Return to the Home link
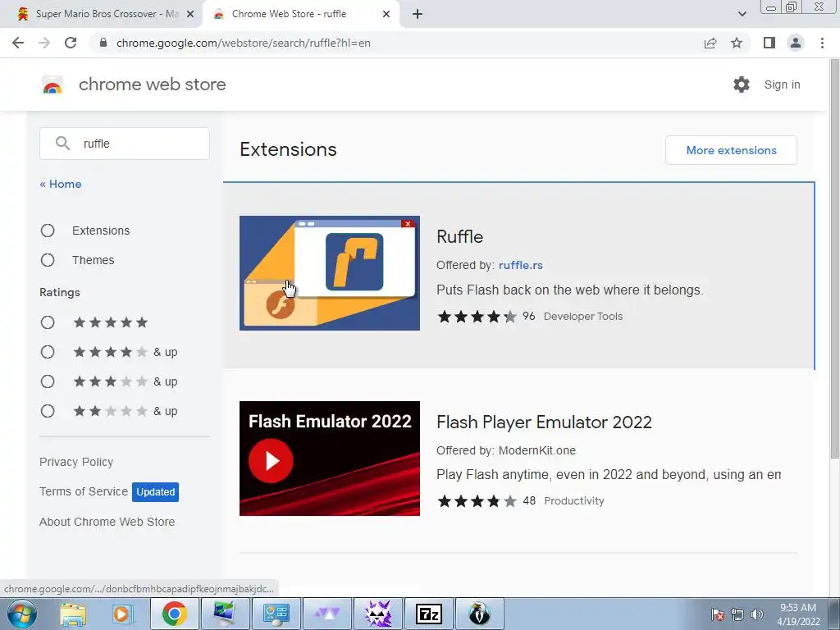The image size is (840, 630). 61,184
